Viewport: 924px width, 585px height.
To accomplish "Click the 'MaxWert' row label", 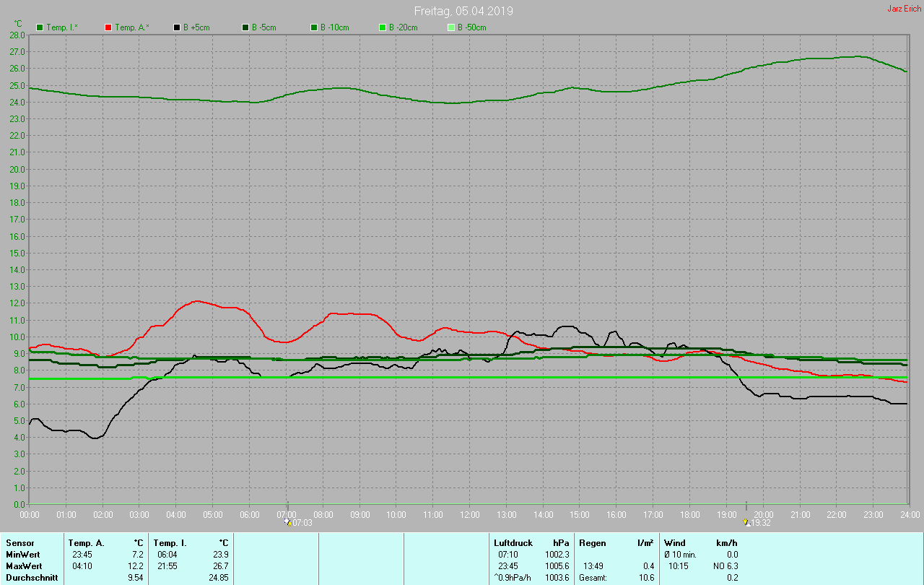I will tap(23, 565).
